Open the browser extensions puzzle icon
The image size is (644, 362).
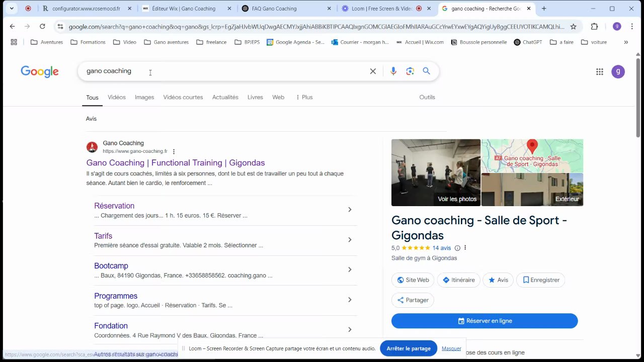(x=594, y=27)
